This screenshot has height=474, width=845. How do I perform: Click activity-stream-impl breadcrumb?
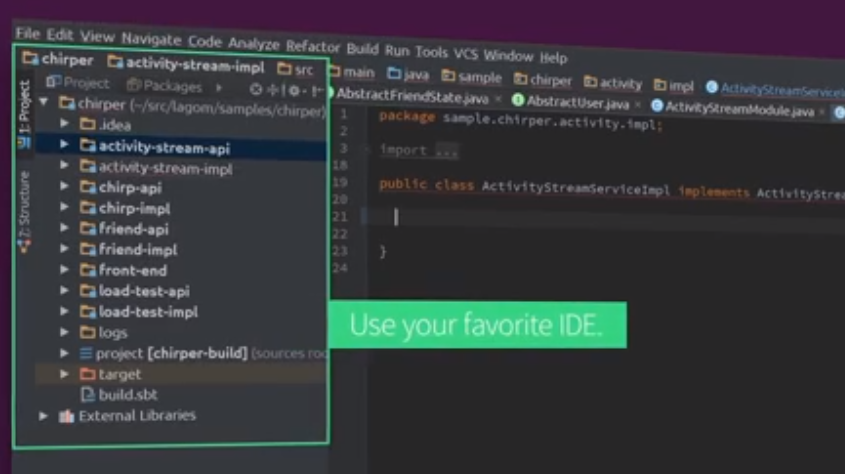[x=186, y=65]
